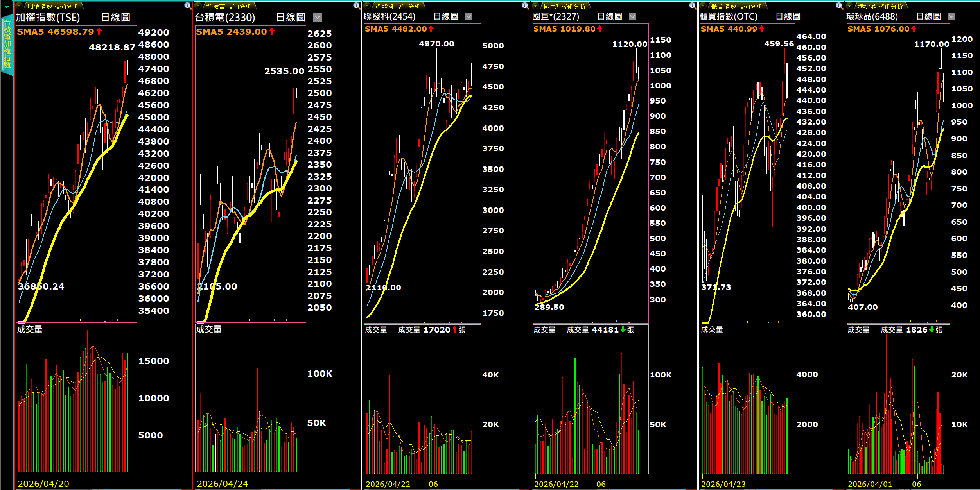The image size is (980, 490).
Task: Click the 407.00 low price label
Action: click(863, 307)
